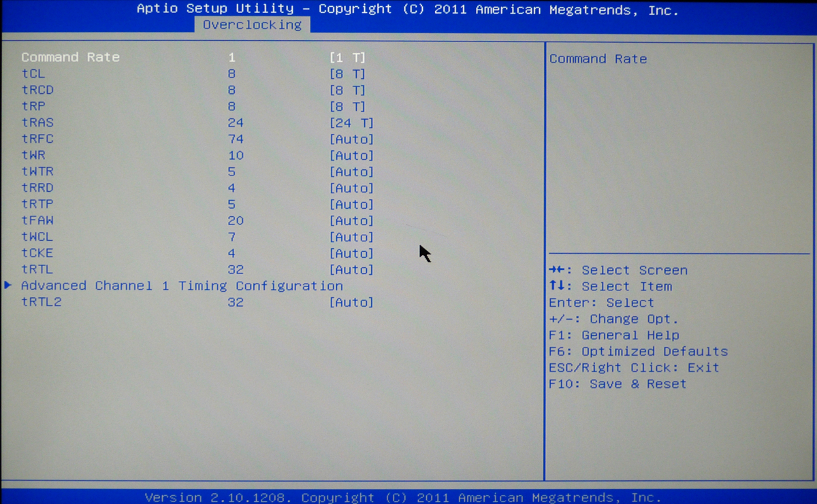The width and height of the screenshot is (817, 504).
Task: Select the tRTP row label
Action: tap(37, 204)
